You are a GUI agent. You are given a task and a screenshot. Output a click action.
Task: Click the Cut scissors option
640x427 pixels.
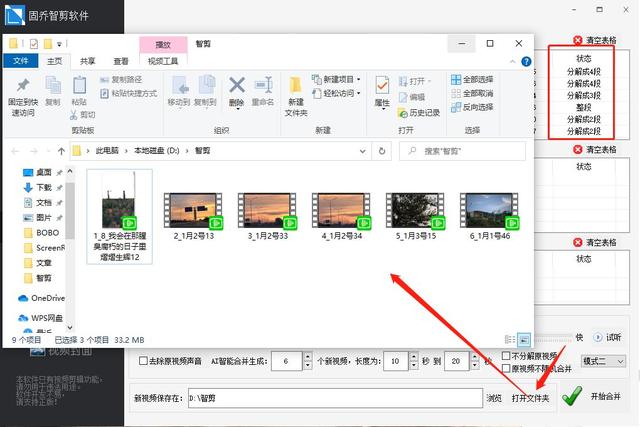click(82, 115)
